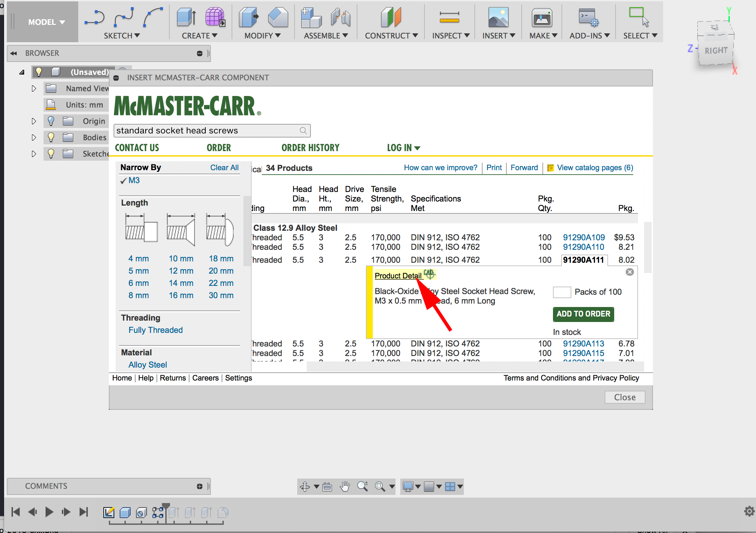Click the search magnifier in McMaster search box
756x533 pixels.
(303, 131)
